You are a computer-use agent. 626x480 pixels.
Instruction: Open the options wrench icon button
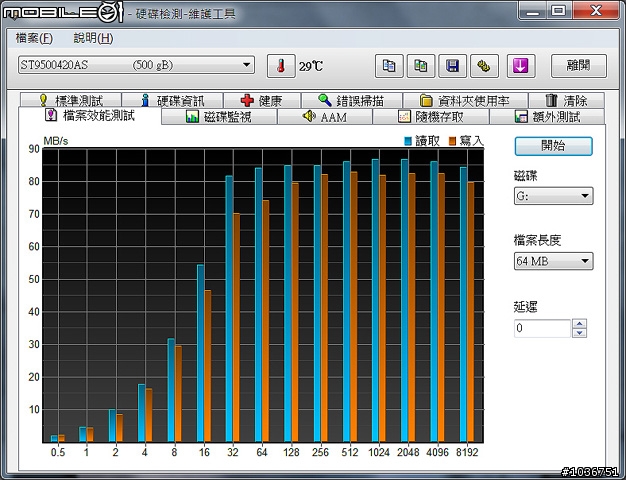coord(484,66)
